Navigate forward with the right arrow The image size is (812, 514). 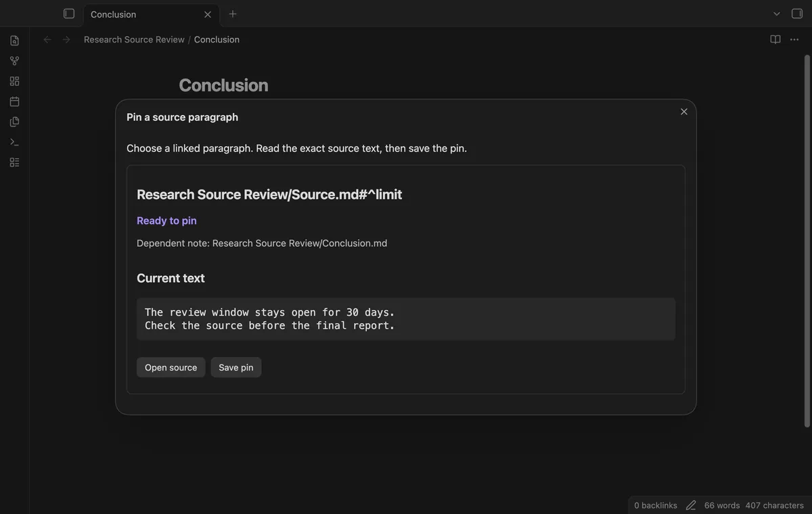click(x=66, y=40)
